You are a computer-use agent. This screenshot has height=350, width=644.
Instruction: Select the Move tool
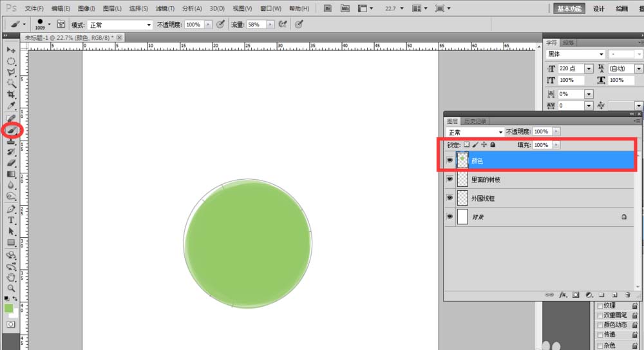(11, 50)
